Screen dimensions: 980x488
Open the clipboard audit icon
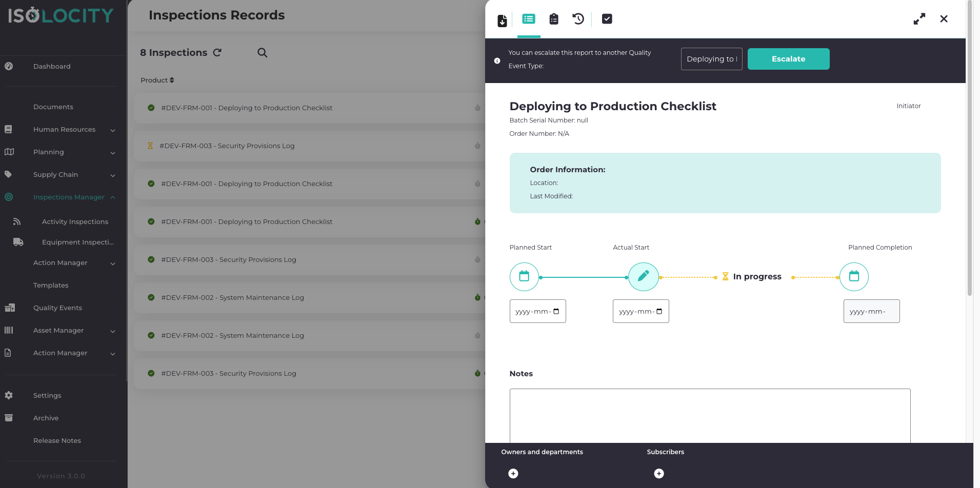(553, 19)
